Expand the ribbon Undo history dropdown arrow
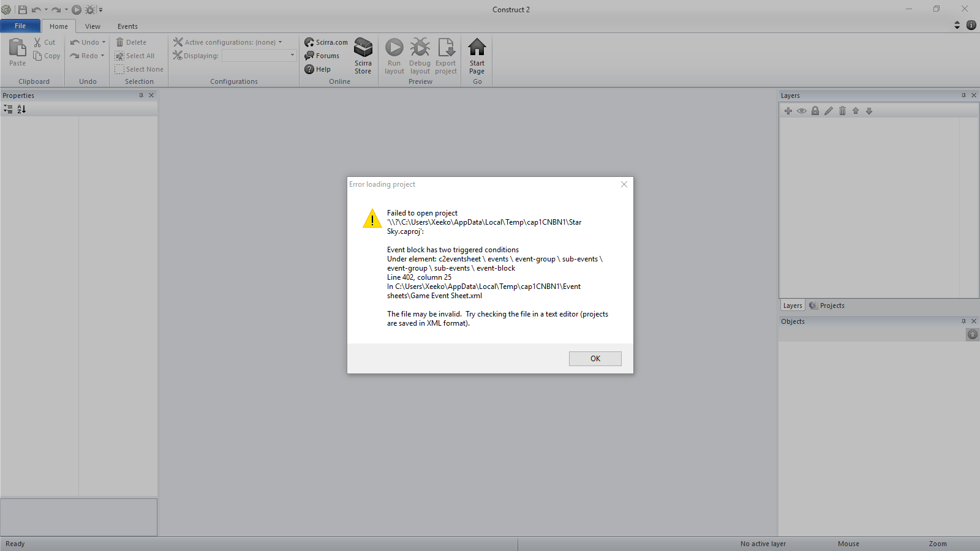This screenshot has width=980, height=551. tap(104, 42)
